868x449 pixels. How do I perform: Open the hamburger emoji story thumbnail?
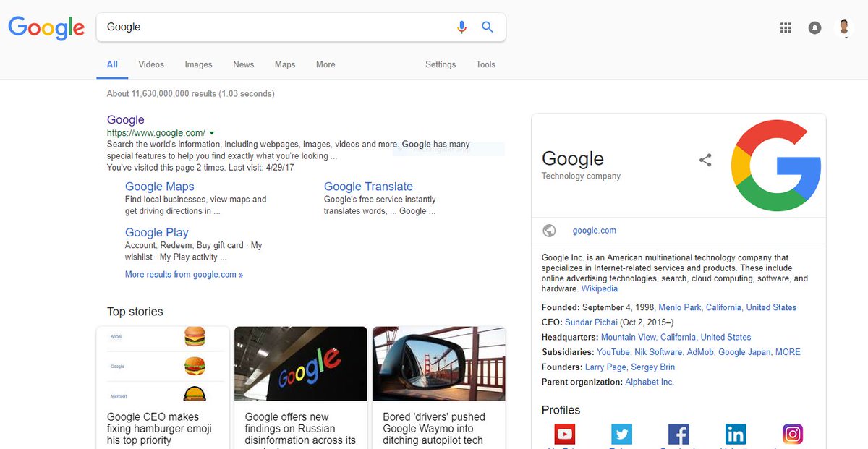point(163,364)
